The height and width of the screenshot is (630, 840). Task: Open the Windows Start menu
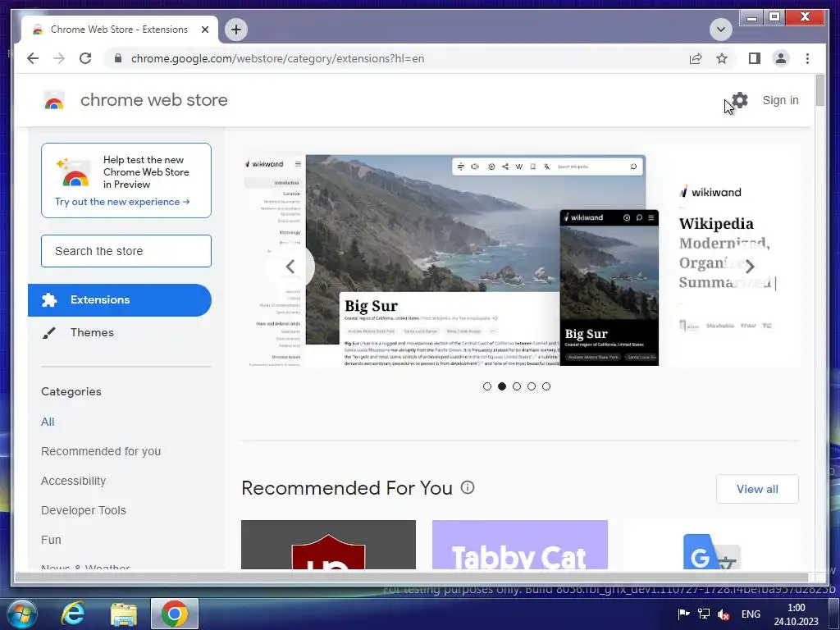[x=22, y=614]
